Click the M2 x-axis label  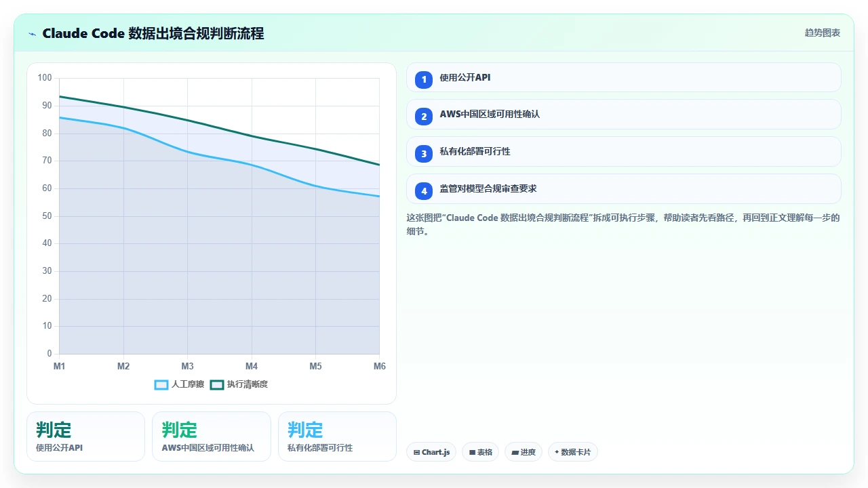123,366
